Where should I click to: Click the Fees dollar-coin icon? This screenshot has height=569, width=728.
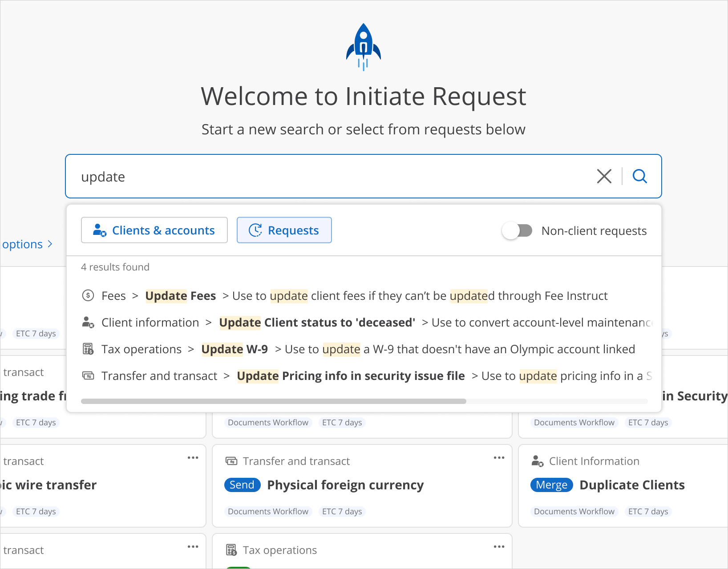tap(88, 295)
